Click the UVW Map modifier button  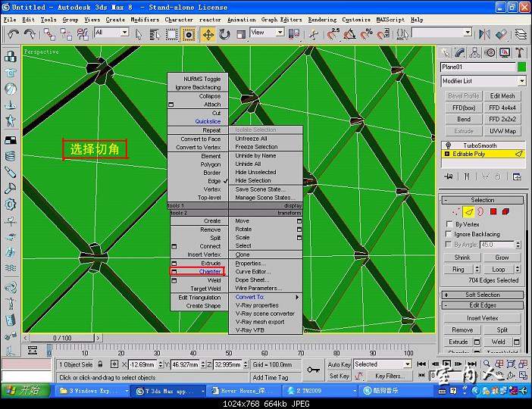tap(502, 131)
